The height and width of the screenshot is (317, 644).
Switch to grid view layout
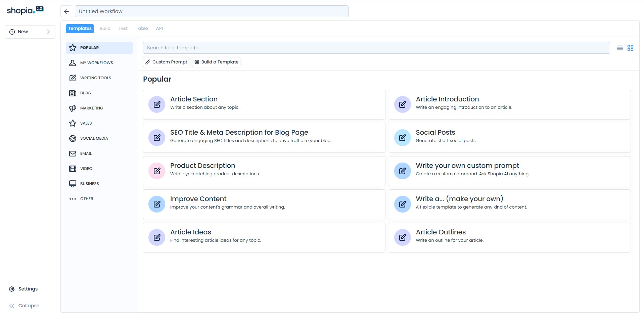(x=630, y=48)
